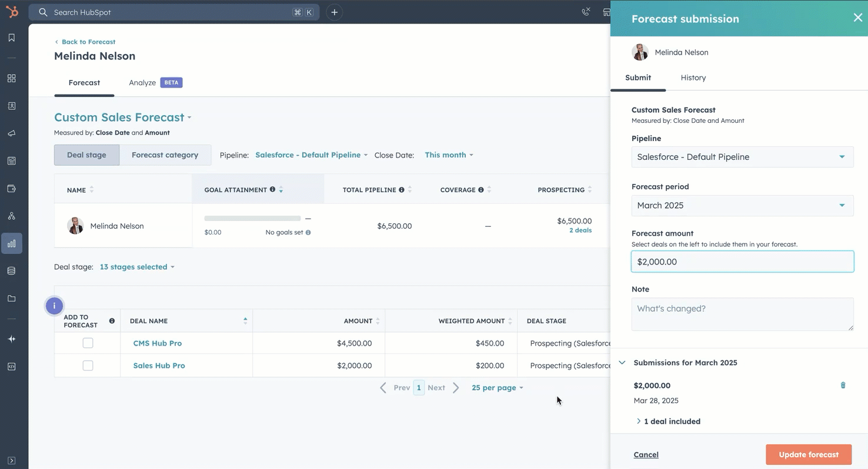Sort by Weighted Amount column arrows
The width and height of the screenshot is (868, 469).
pyautogui.click(x=510, y=321)
